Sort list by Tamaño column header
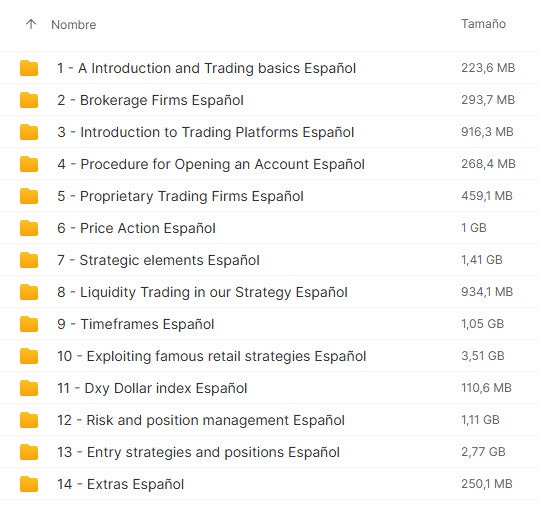The image size is (539, 512). tap(483, 24)
